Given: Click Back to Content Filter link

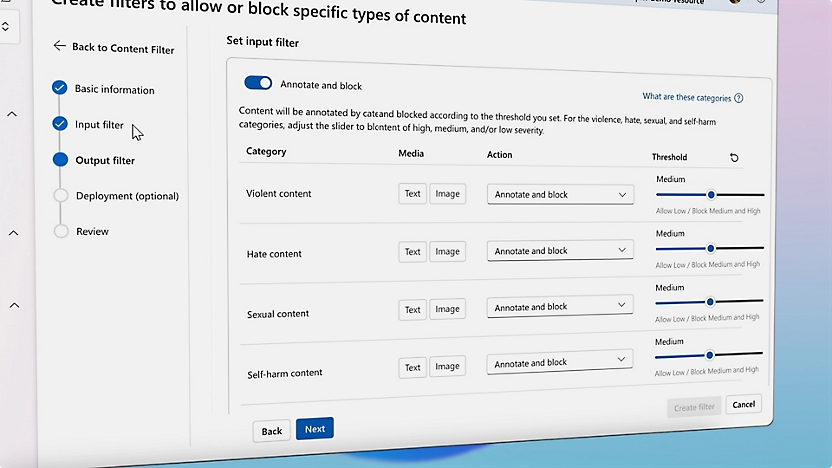Looking at the screenshot, I should (x=123, y=48).
